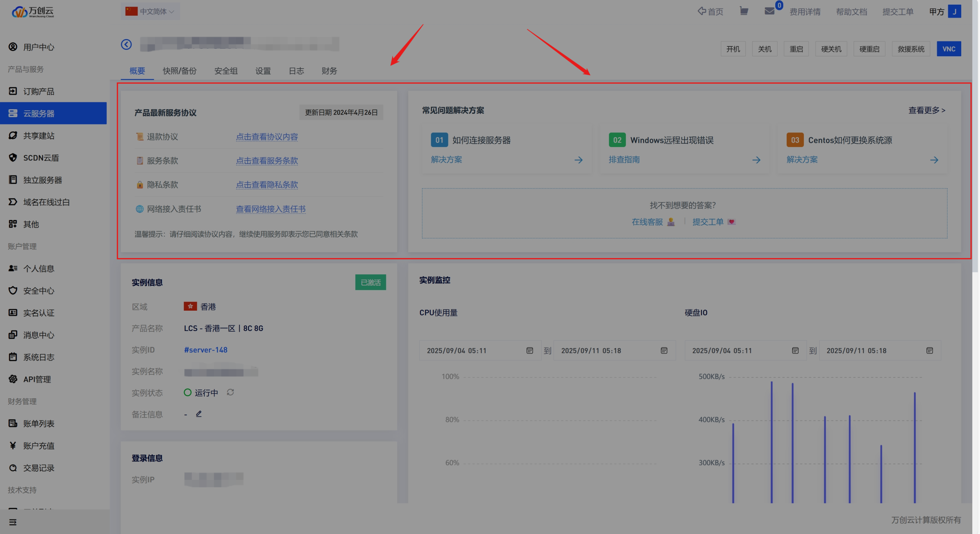Collapse sidebar with the hamburger icon
The width and height of the screenshot is (980, 534).
click(13, 522)
